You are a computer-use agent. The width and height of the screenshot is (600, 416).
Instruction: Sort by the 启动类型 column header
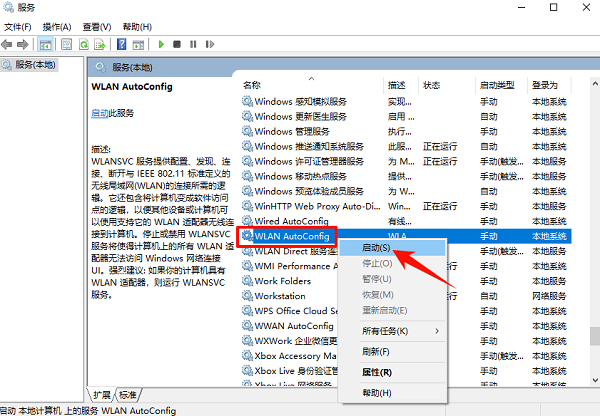click(496, 85)
